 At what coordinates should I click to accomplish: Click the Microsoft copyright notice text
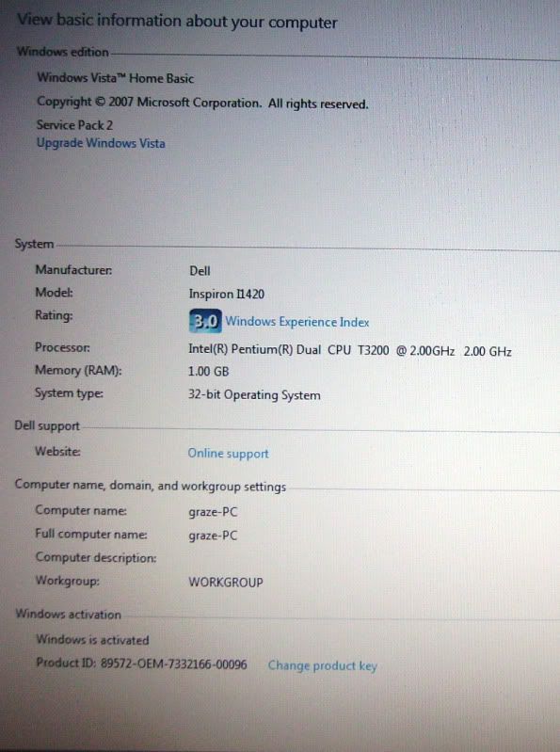click(202, 103)
